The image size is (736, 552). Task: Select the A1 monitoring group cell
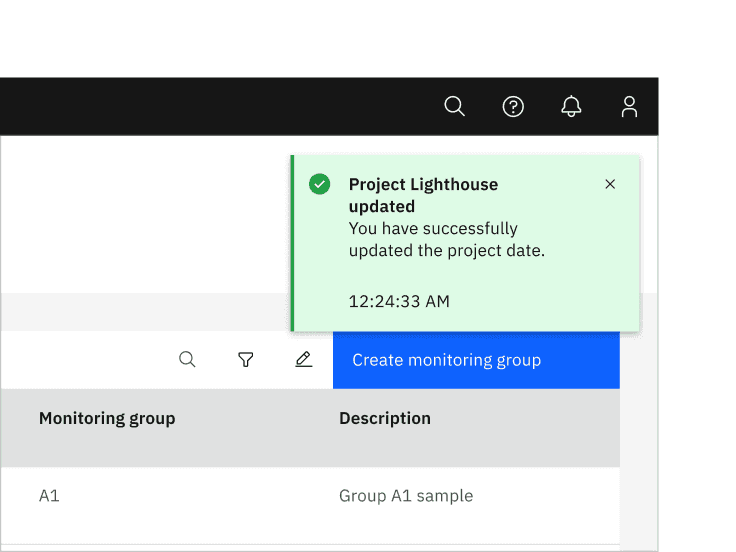coord(49,495)
